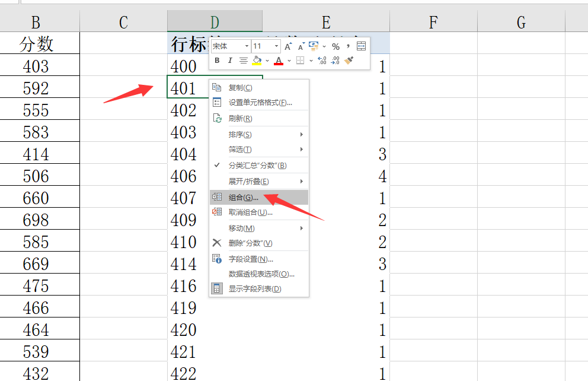Click the field settings icon
The image size is (588, 381).
coord(217,259)
